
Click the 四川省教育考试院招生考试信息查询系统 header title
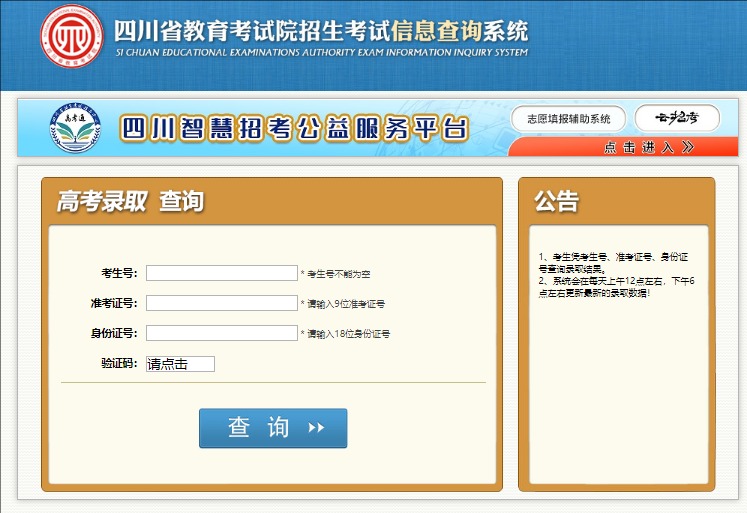click(x=321, y=30)
